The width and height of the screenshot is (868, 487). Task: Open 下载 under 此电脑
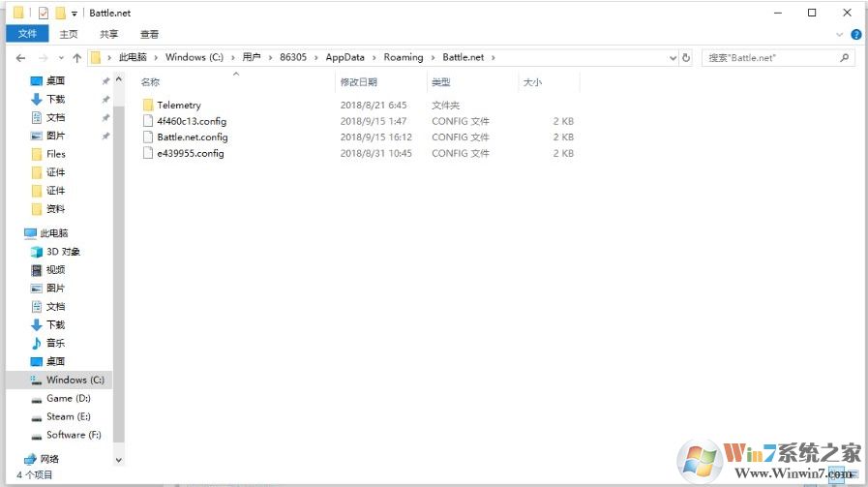(x=55, y=324)
